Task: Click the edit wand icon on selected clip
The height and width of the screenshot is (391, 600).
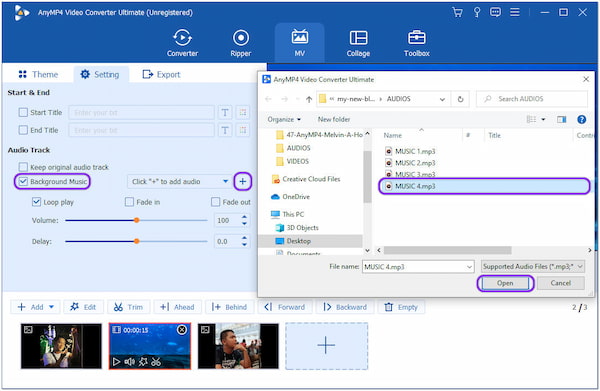Action: [x=143, y=361]
